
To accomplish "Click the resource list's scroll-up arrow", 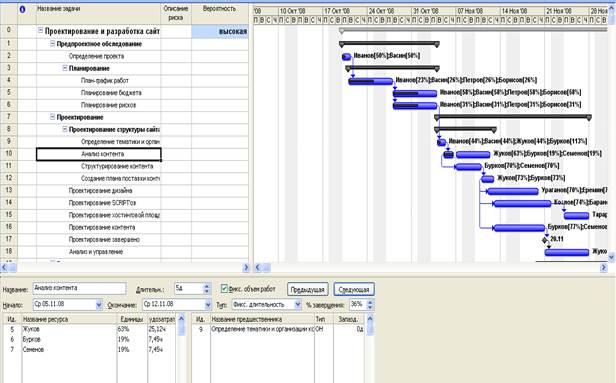I will tap(181, 318).
